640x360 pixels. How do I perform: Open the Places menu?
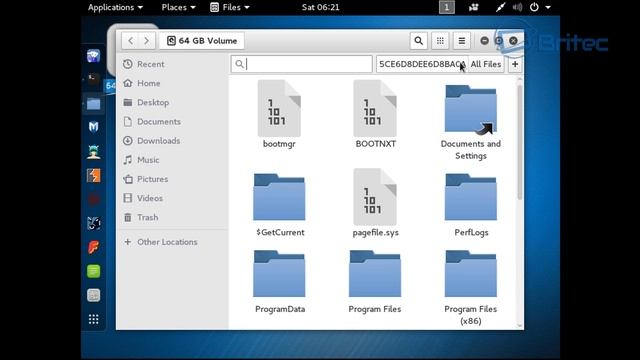[x=178, y=7]
